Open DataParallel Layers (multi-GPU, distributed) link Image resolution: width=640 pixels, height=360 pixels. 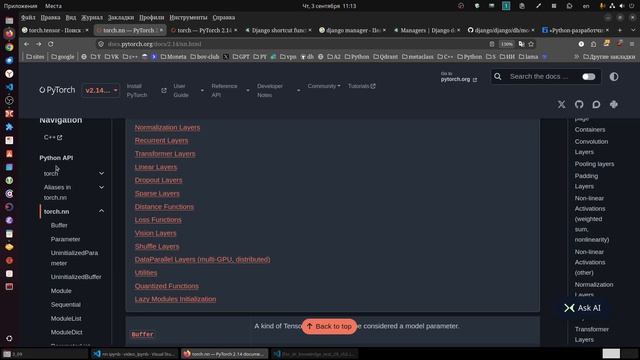pos(202,259)
